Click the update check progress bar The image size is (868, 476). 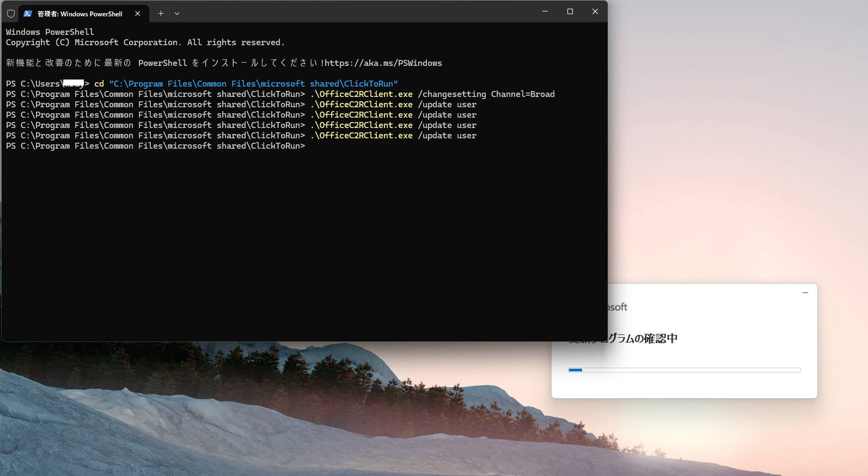[x=684, y=370]
